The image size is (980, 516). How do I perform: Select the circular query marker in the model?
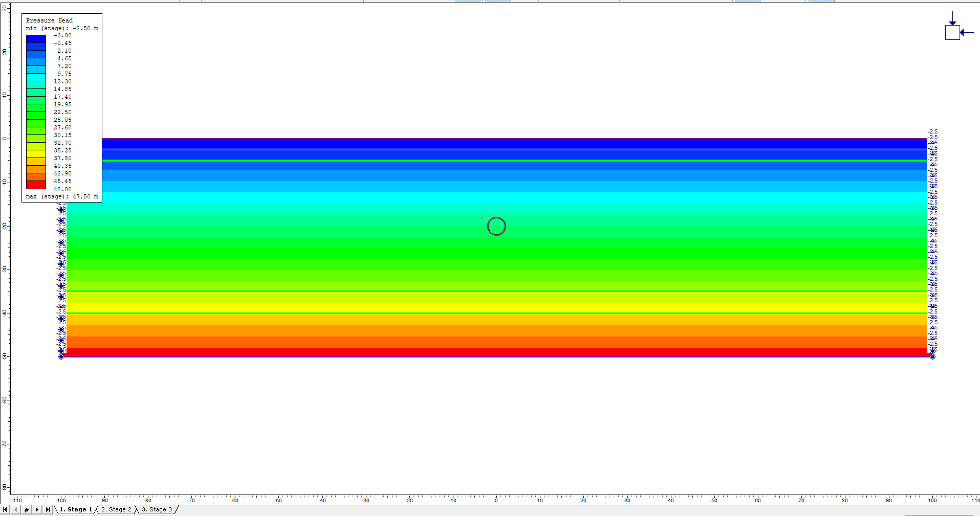pyautogui.click(x=496, y=227)
